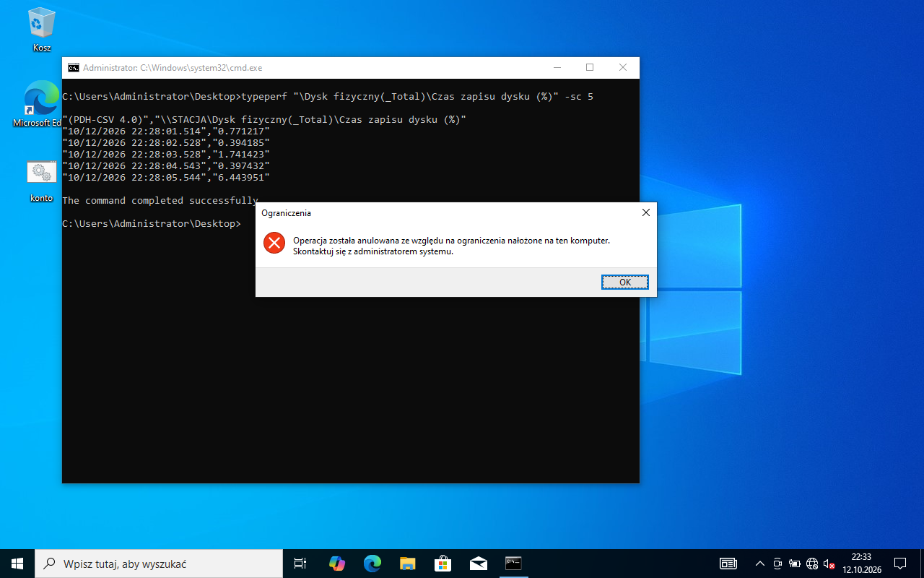Click "The command completed successfully" line

point(160,200)
